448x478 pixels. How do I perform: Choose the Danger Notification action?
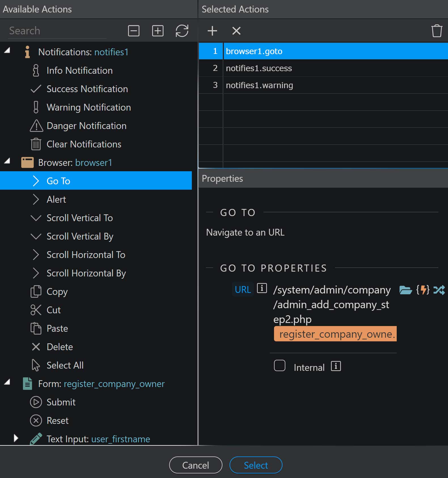tap(86, 126)
